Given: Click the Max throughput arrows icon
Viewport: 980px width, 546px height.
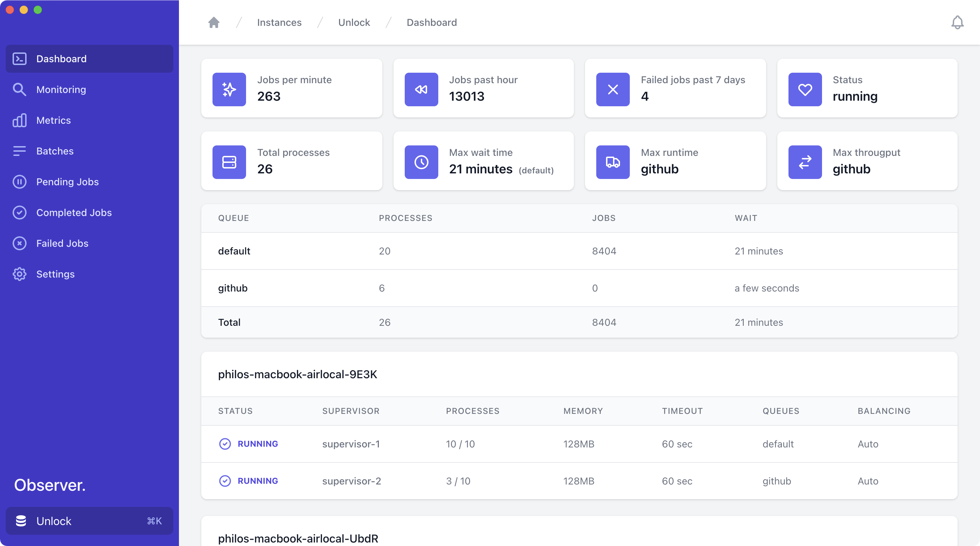Looking at the screenshot, I should point(805,162).
